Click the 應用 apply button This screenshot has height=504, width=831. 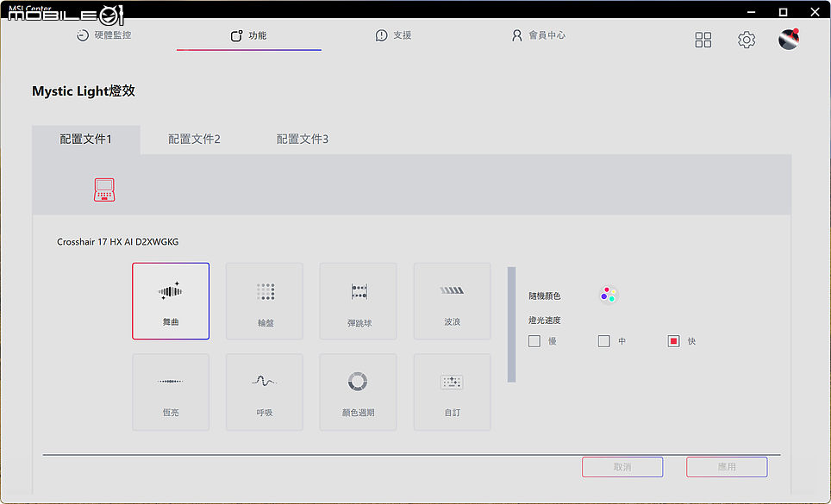click(727, 467)
